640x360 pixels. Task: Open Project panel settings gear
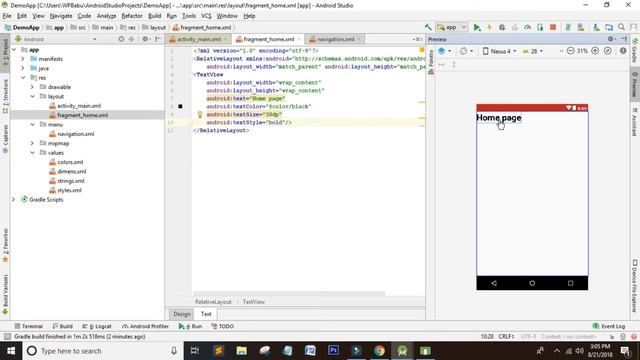pyautogui.click(x=145, y=39)
